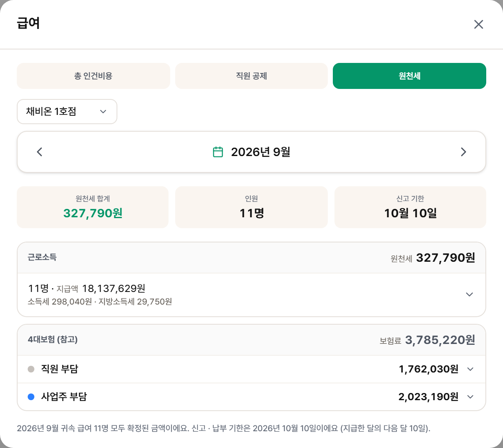
Task: Click the 급여 dialog title
Action: (x=29, y=23)
